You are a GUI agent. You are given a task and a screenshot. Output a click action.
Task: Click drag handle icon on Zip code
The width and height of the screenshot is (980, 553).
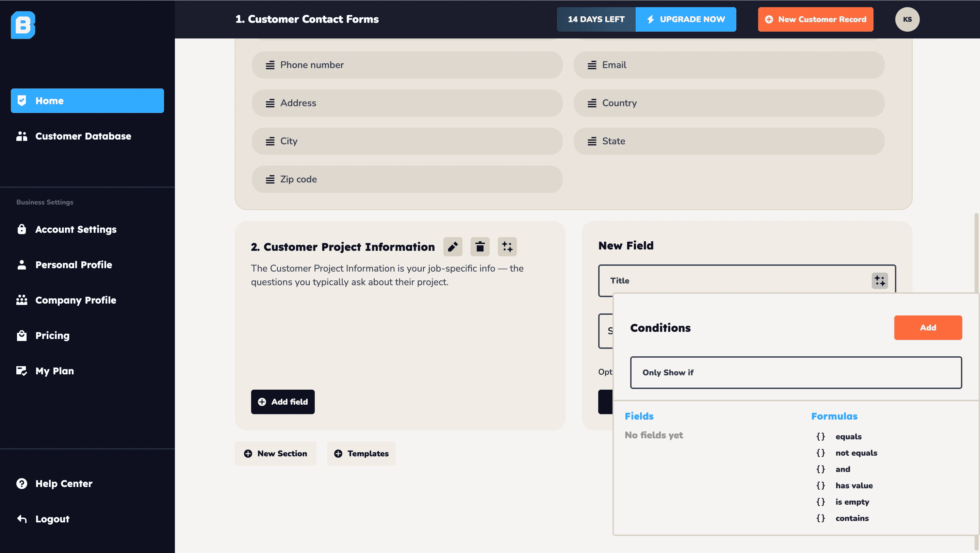(270, 179)
